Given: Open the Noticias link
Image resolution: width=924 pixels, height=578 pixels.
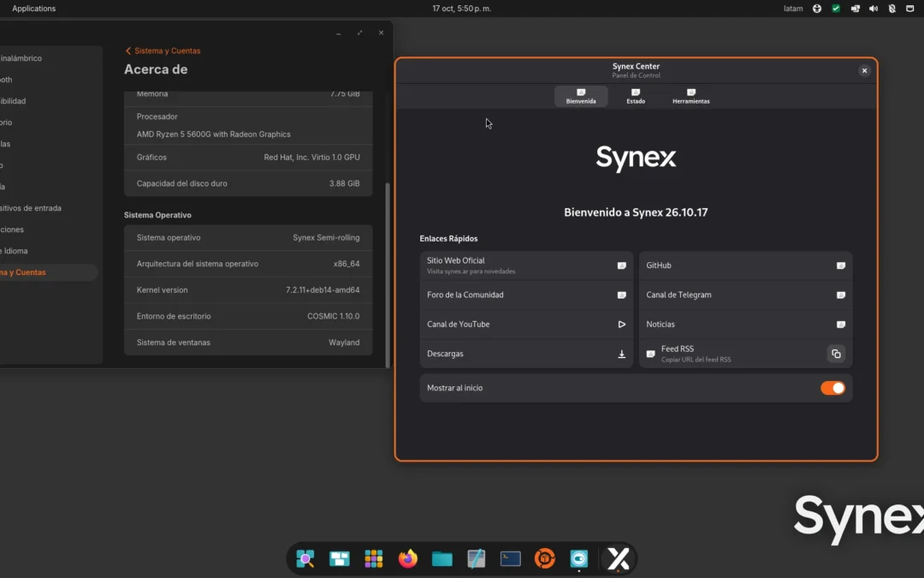Looking at the screenshot, I should [x=745, y=325].
